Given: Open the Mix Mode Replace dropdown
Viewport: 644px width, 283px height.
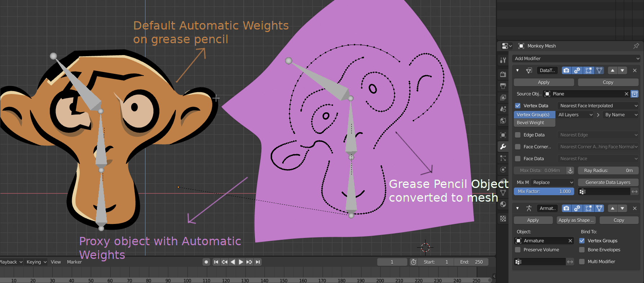Looking at the screenshot, I should click(552, 183).
